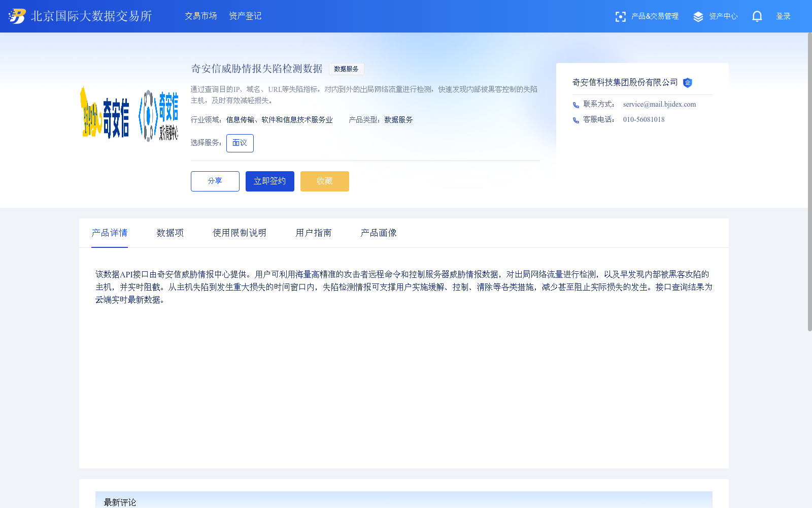The image size is (812, 508).
Task: Click the phone icon beside 联系方式
Action: tap(576, 105)
